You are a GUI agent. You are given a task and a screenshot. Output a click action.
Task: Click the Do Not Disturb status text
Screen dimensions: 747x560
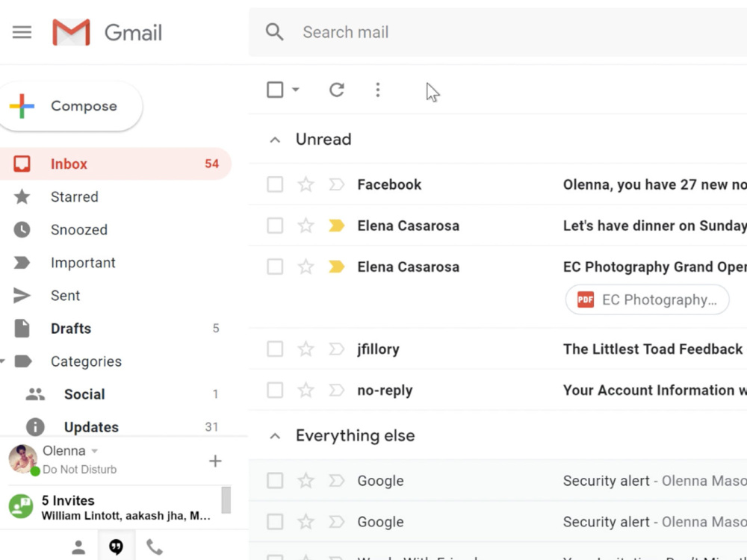click(80, 470)
